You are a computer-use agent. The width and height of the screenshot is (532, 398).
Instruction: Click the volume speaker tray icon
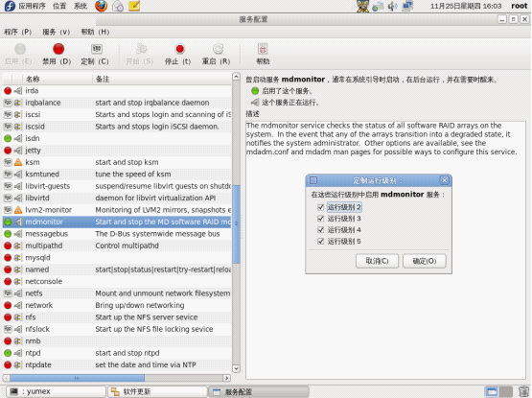pos(393,6)
